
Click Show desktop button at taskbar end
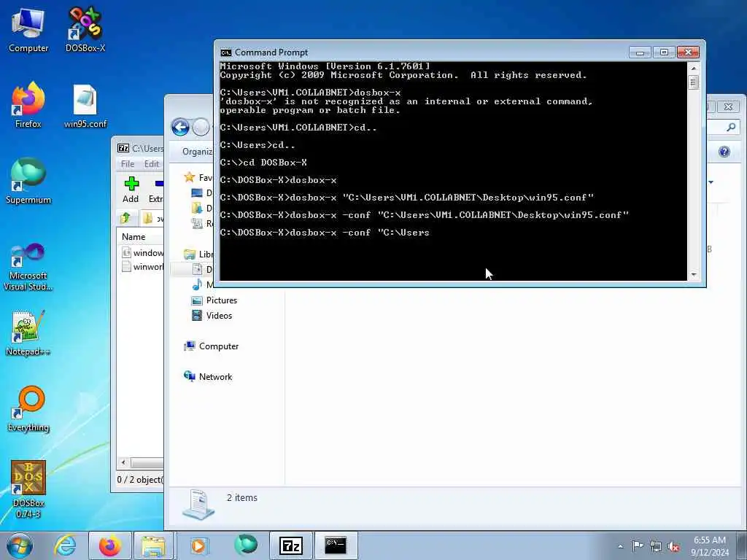click(x=742, y=545)
